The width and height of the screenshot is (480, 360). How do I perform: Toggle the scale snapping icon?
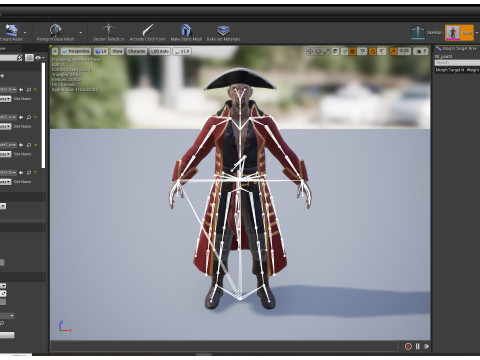[393, 51]
